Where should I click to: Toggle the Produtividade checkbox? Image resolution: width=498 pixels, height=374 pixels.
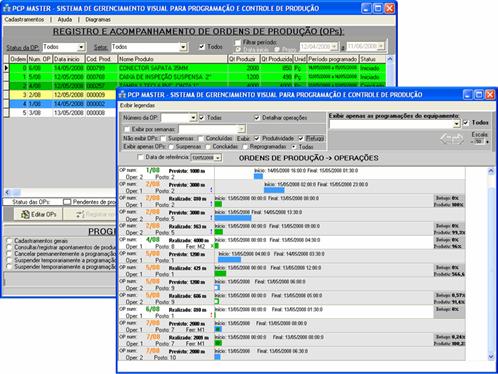pos(257,138)
